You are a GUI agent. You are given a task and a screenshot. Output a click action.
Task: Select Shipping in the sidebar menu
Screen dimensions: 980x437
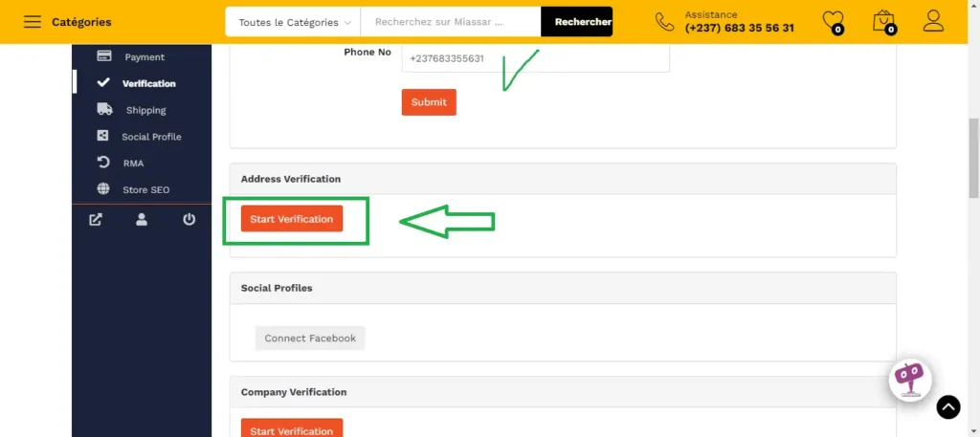[145, 110]
